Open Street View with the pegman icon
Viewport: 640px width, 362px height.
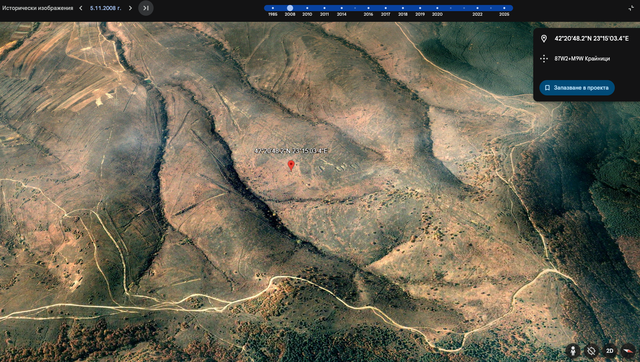pos(573,351)
